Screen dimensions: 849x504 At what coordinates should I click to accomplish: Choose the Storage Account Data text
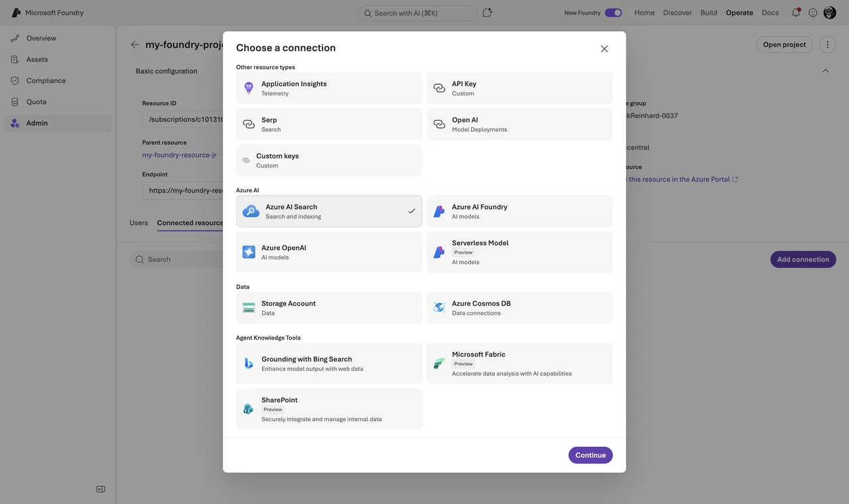[268, 313]
